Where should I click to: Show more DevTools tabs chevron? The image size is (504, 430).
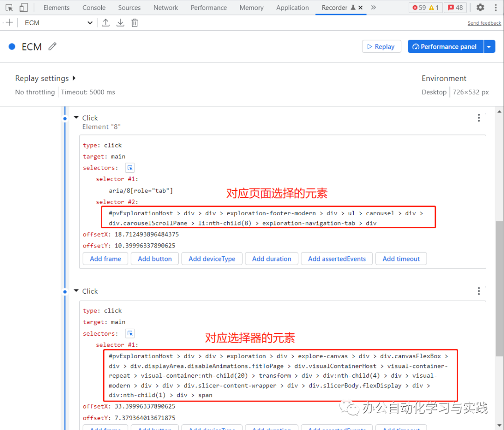pos(373,7)
